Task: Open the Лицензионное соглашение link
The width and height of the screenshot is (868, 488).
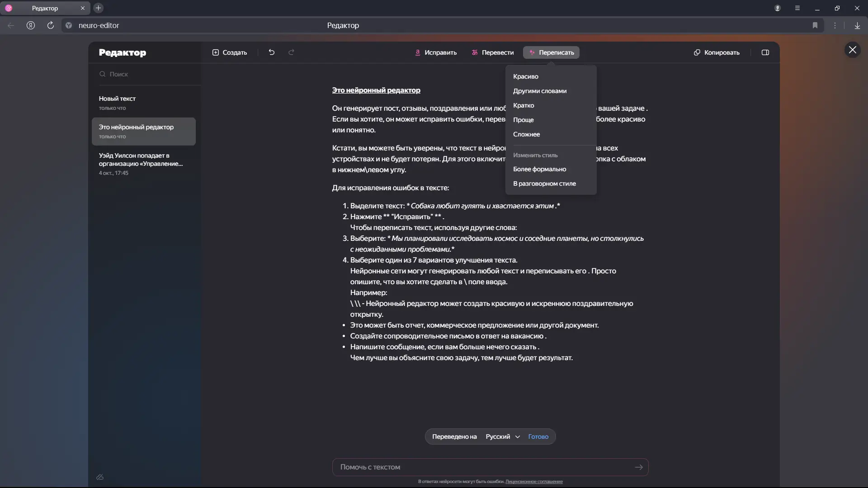Action: pos(534,482)
